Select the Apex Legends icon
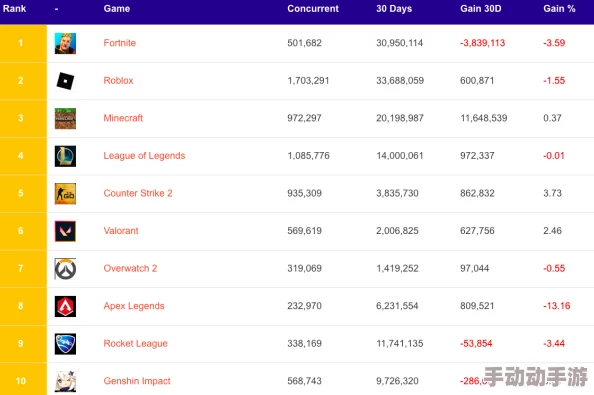 (65, 306)
